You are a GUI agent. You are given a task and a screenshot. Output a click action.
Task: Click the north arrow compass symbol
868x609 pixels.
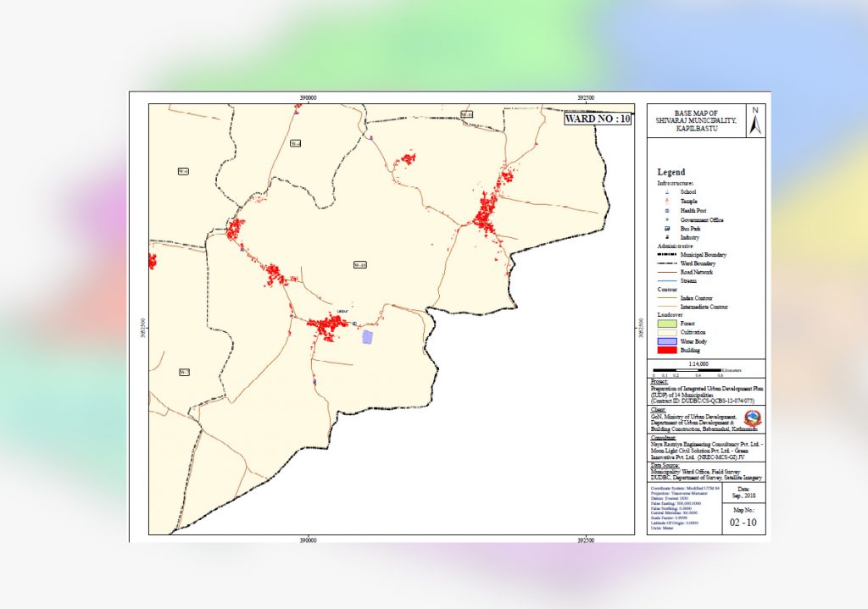[755, 120]
